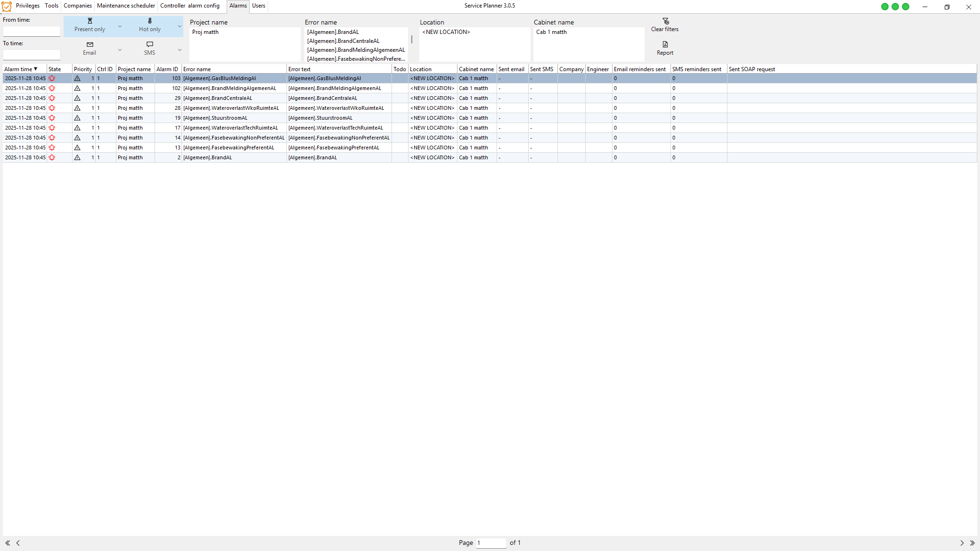Click the GasBlusMeldingAl alarm state bell icon
This screenshot has width=980, height=551.
click(52, 79)
